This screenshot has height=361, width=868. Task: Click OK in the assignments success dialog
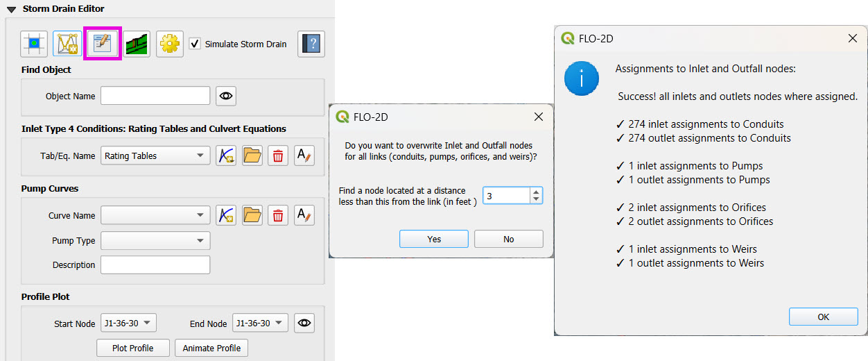coord(823,317)
